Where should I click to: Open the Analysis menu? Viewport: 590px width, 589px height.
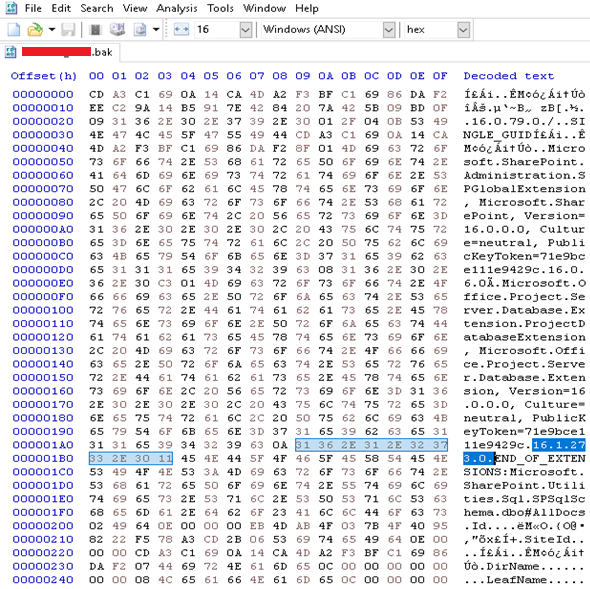pyautogui.click(x=176, y=8)
